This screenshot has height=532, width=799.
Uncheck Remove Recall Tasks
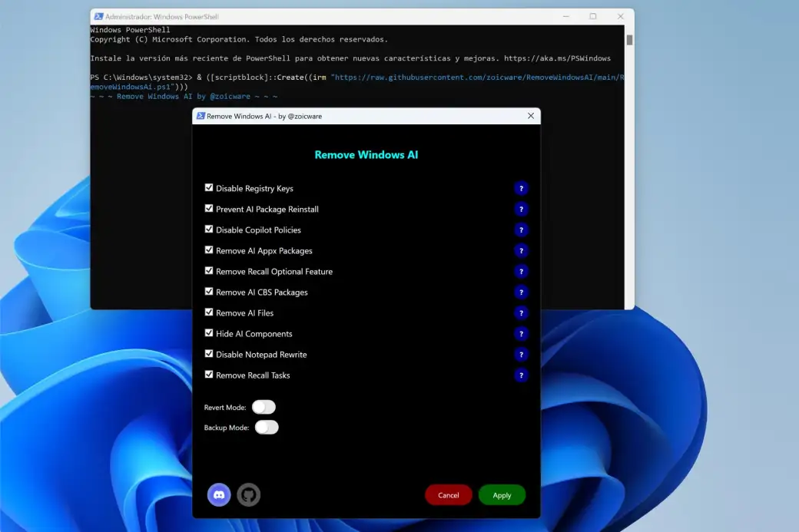[209, 374]
